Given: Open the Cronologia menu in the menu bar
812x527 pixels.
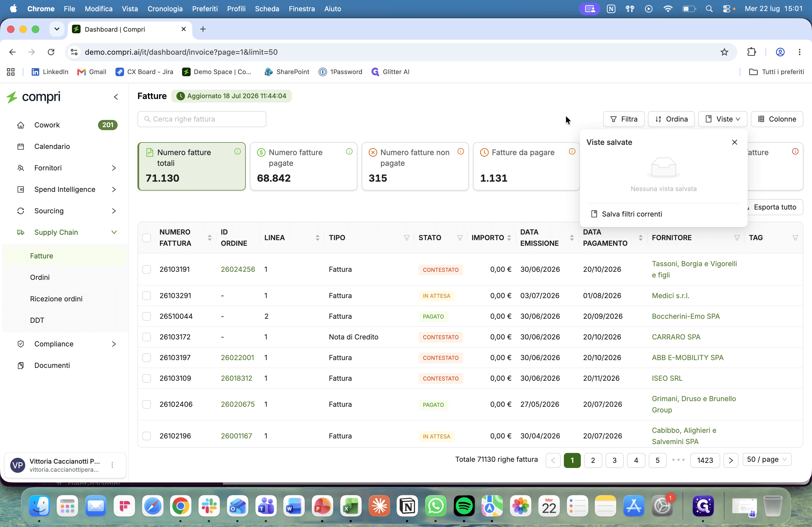Looking at the screenshot, I should 165,9.
